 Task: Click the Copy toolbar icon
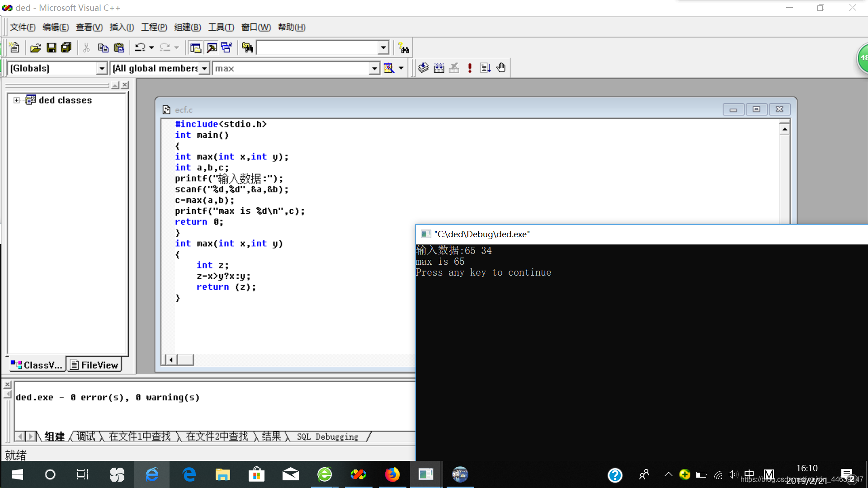pyautogui.click(x=103, y=47)
